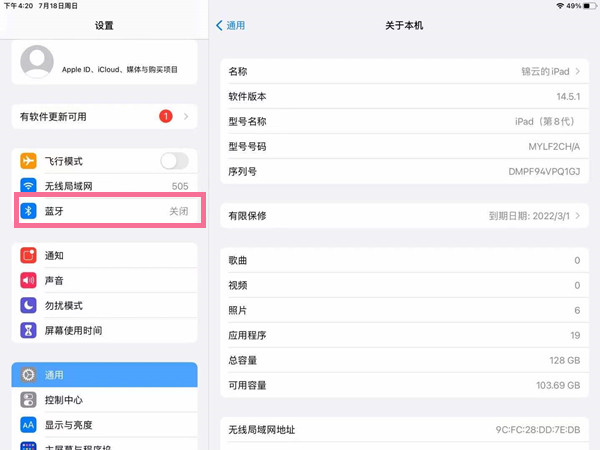Image resolution: width=600 pixels, height=450 pixels.
Task: Tap the 应用程序 count 19
Action: pyautogui.click(x=575, y=336)
